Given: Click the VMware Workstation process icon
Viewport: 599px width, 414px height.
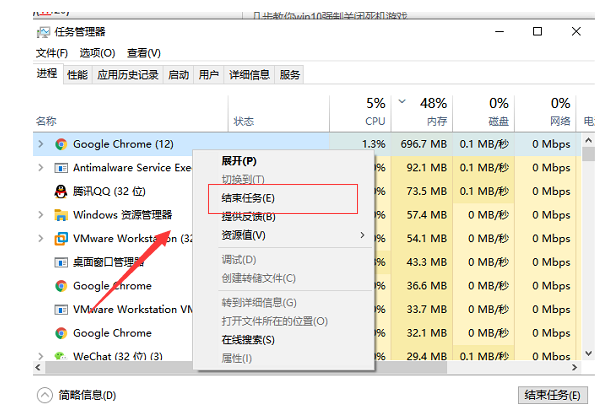Looking at the screenshot, I should pyautogui.click(x=61, y=238).
